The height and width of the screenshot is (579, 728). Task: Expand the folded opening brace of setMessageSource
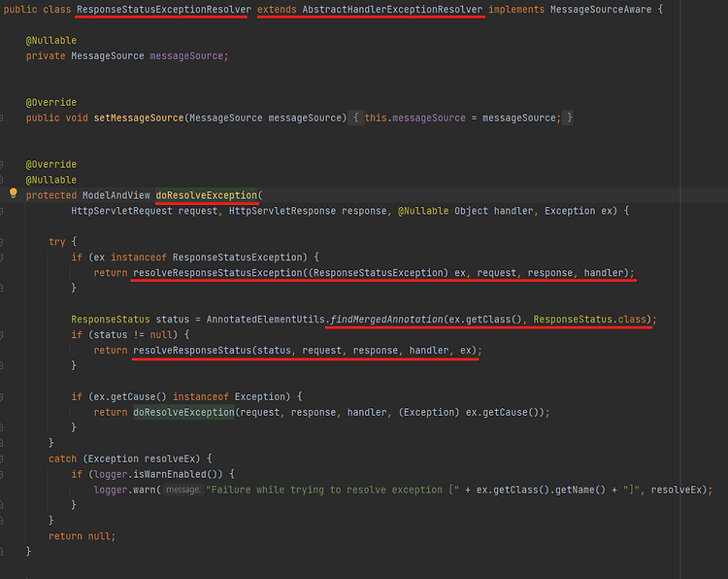pyautogui.click(x=355, y=118)
